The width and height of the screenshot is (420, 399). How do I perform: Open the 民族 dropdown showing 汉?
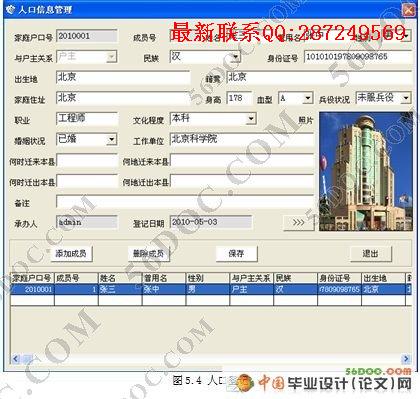[235, 57]
